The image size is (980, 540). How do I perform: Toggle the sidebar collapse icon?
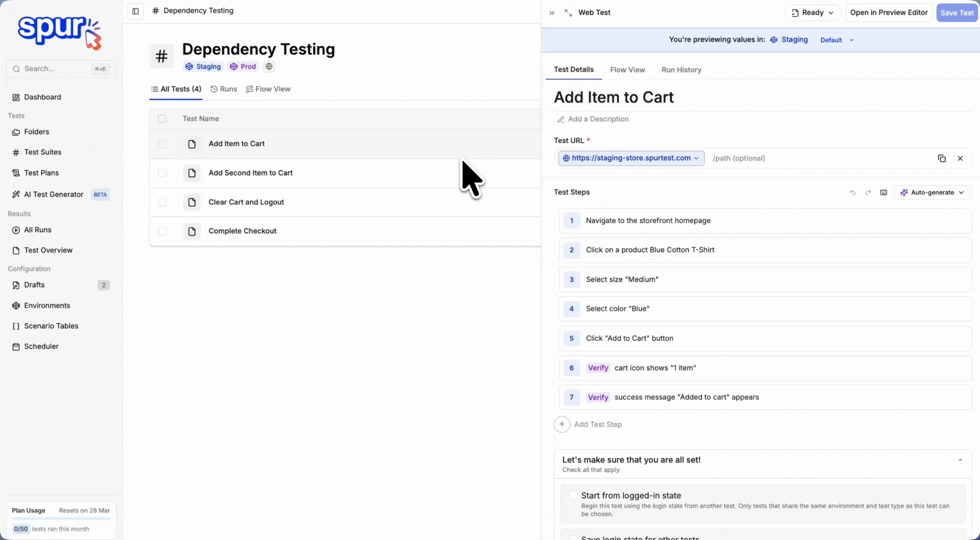tap(135, 11)
